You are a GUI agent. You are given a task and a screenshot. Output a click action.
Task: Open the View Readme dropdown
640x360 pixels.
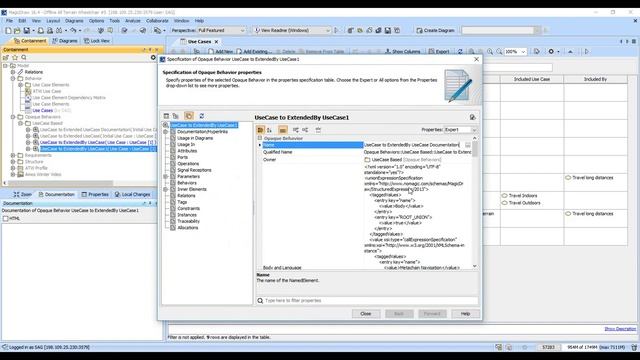(x=291, y=31)
